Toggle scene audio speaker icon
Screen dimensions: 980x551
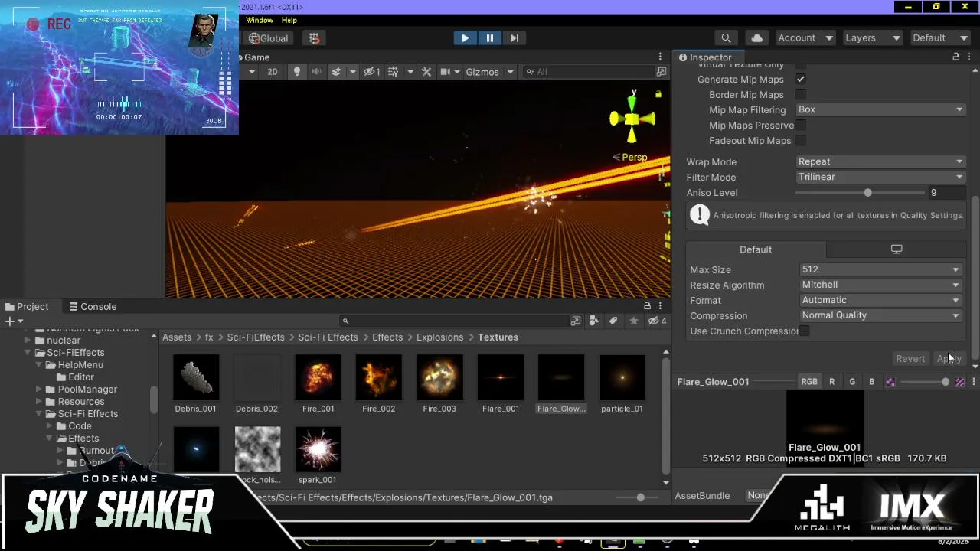coord(316,72)
